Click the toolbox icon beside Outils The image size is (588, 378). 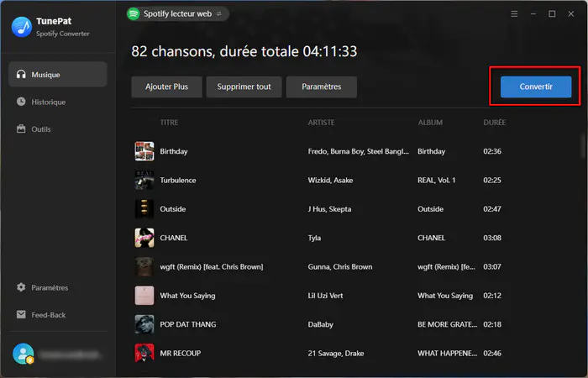coord(21,129)
